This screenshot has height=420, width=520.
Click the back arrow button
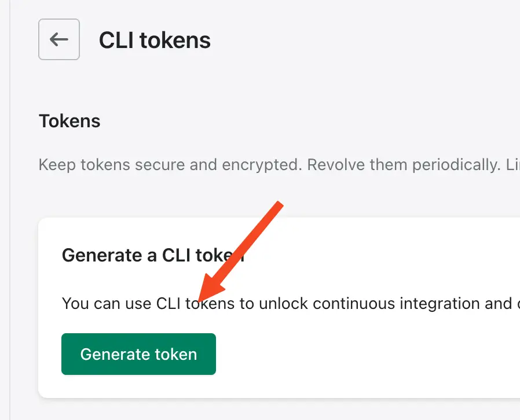point(59,39)
